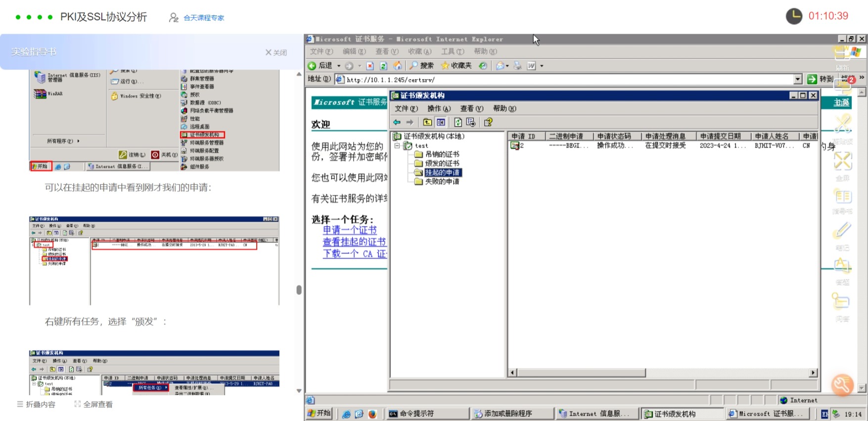Select 颁发的证书 folder in tree
The height and width of the screenshot is (421, 868).
click(x=442, y=163)
